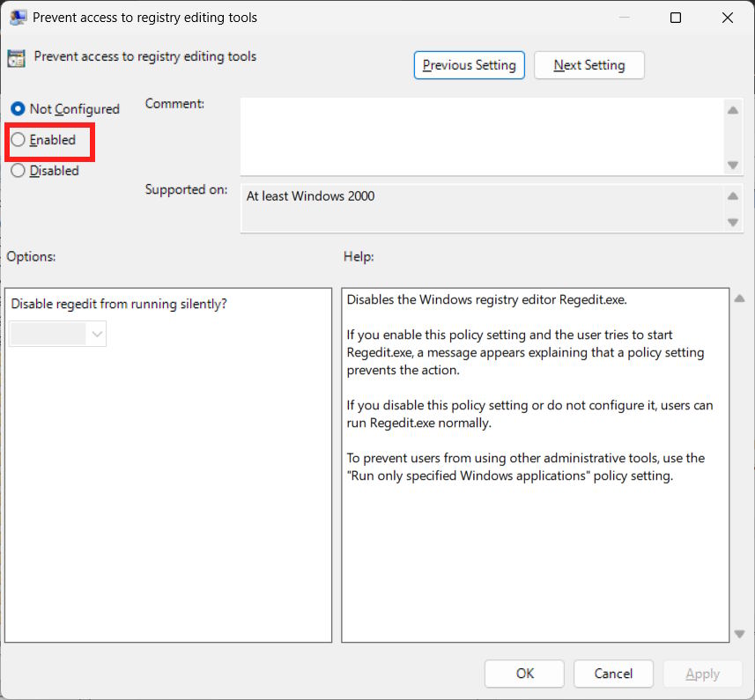This screenshot has height=700, width=755.
Task: Click the policy page icon next to setting name
Action: pos(15,56)
